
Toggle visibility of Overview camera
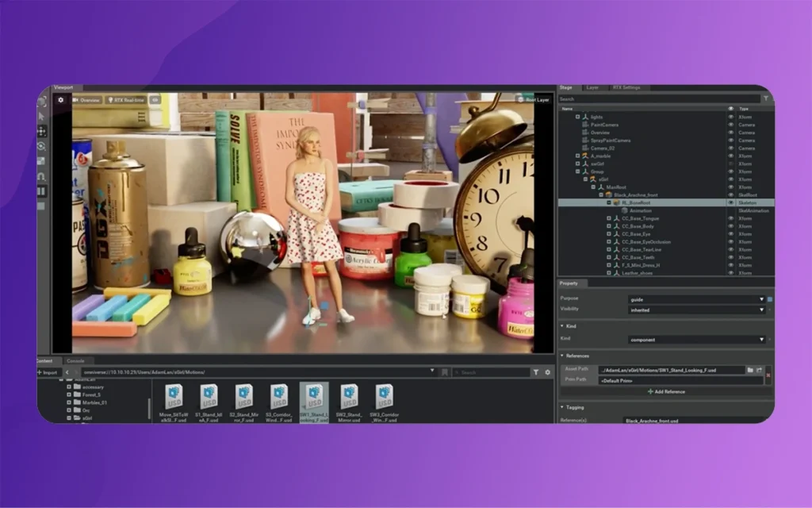[730, 133]
